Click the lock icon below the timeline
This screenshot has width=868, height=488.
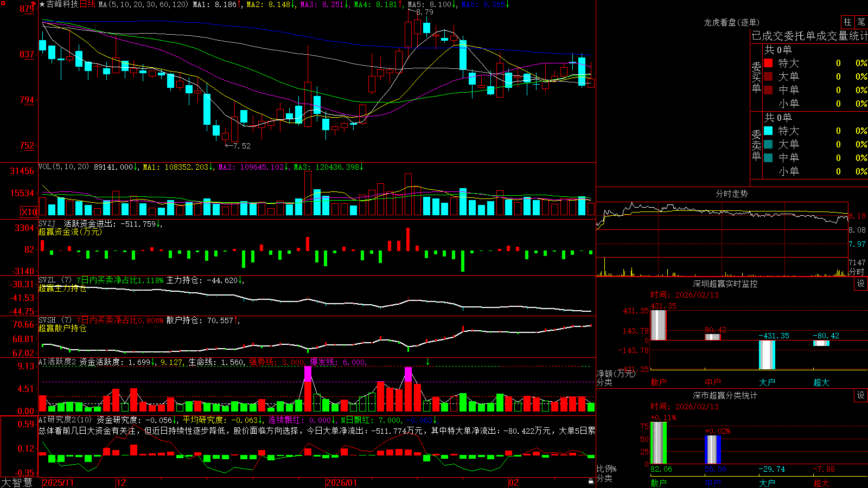(591, 481)
